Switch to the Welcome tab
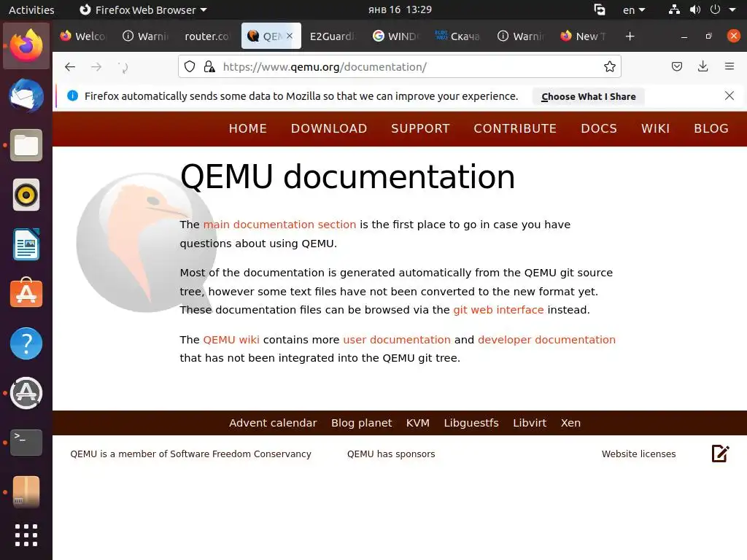Viewport: 747px width, 560px height. tap(83, 36)
